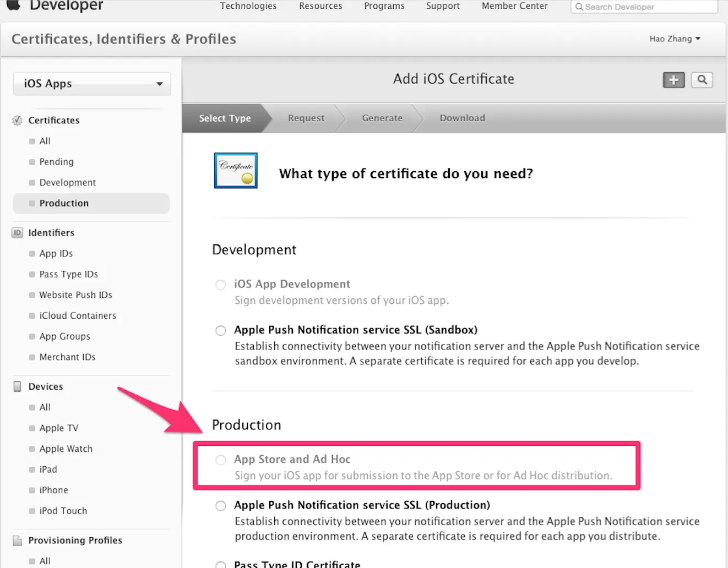The image size is (728, 568).
Task: Open Support in top navigation
Action: click(443, 6)
